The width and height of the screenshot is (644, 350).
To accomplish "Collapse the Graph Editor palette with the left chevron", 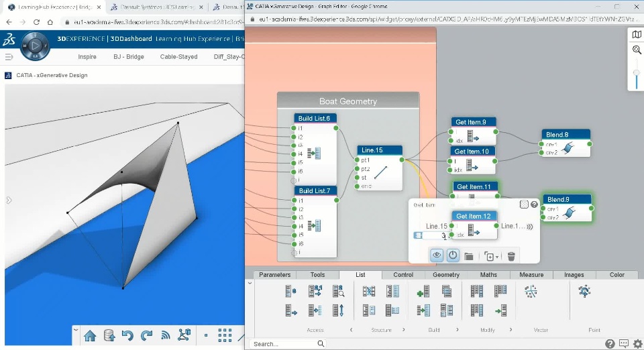I will coord(250,283).
